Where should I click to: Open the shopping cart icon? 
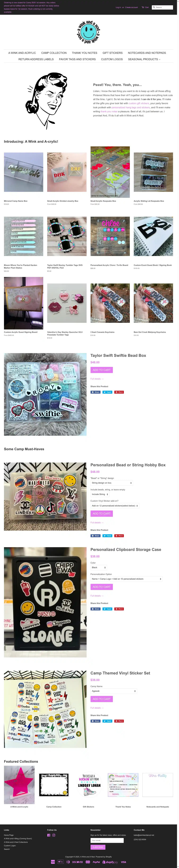coord(143,7)
